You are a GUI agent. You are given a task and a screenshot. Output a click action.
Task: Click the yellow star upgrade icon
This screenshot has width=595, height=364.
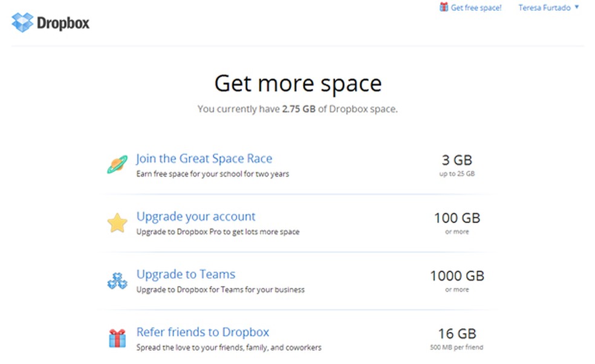117,223
